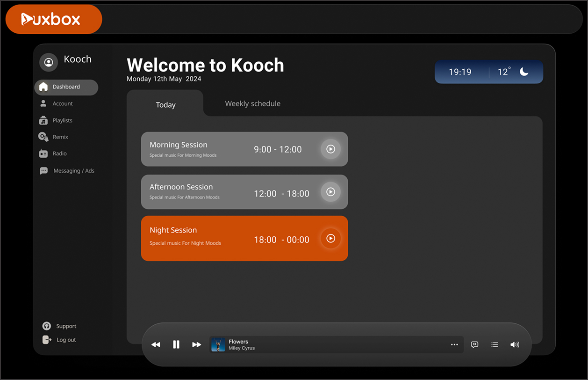Start the Afternoon Session playback
This screenshot has height=380, width=588.
(x=330, y=192)
